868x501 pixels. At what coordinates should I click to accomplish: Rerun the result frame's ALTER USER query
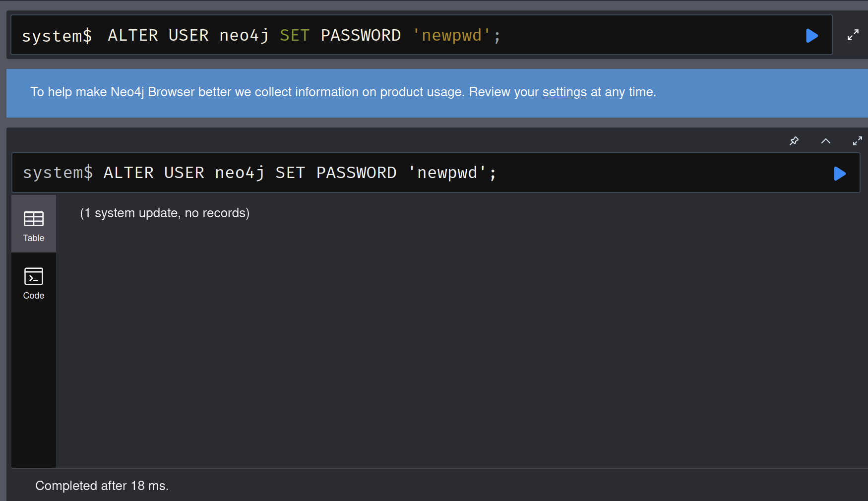tap(839, 174)
